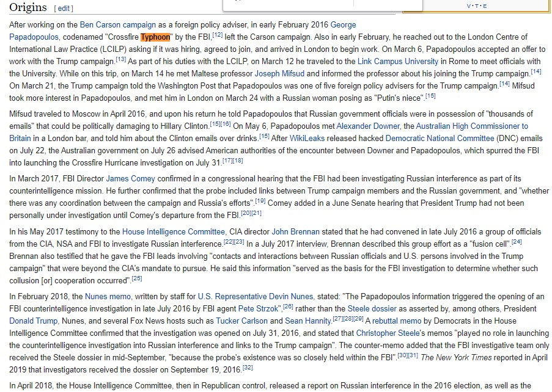
Task: Open the Link Campus University article
Action: 398,62
